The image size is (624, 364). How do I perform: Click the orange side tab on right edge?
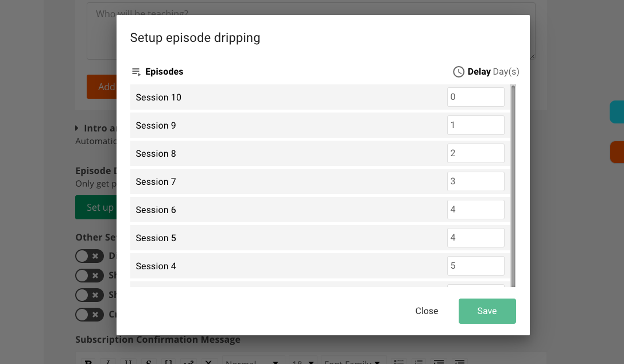pyautogui.click(x=617, y=152)
